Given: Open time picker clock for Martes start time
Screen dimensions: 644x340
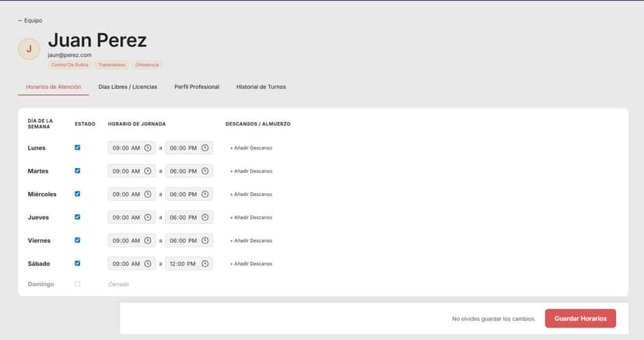Looking at the screenshot, I should click(x=148, y=171).
